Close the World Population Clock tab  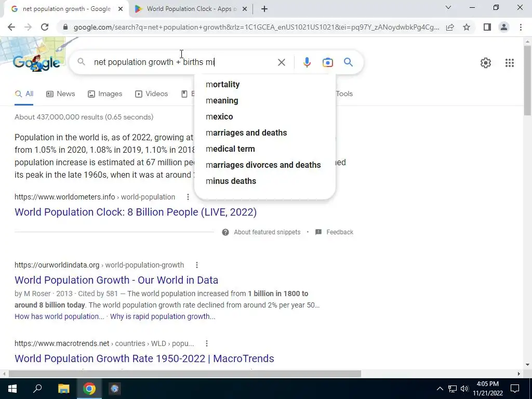(245, 9)
